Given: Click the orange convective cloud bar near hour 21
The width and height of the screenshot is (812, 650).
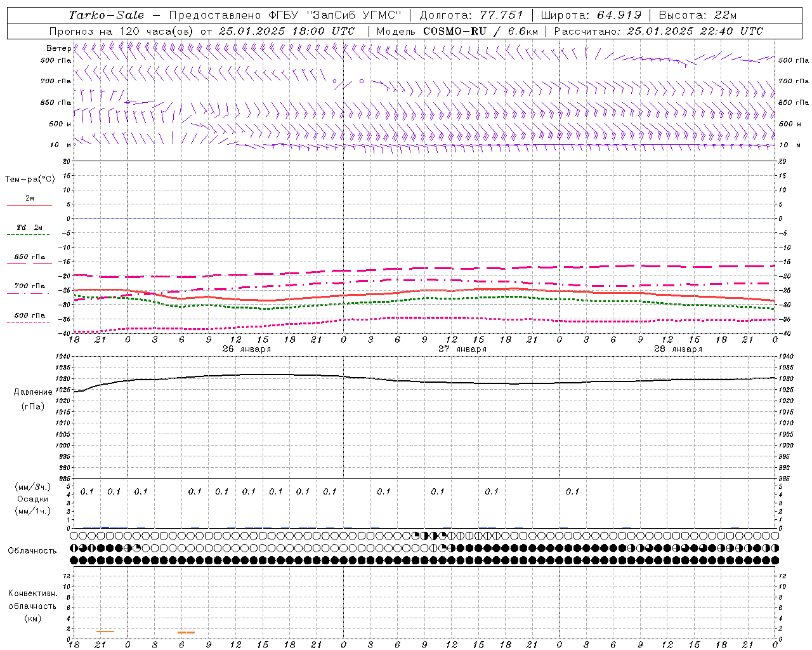Looking at the screenshot, I should (x=105, y=632).
